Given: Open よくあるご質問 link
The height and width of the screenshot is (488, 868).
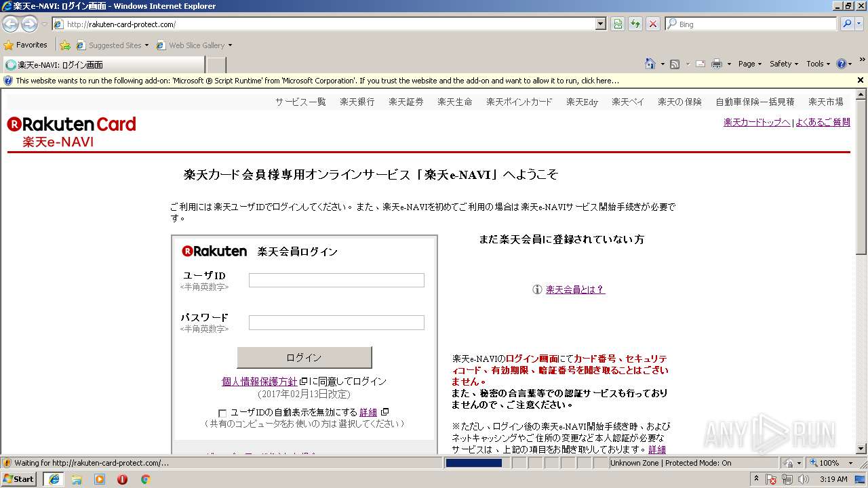Looking at the screenshot, I should [823, 122].
